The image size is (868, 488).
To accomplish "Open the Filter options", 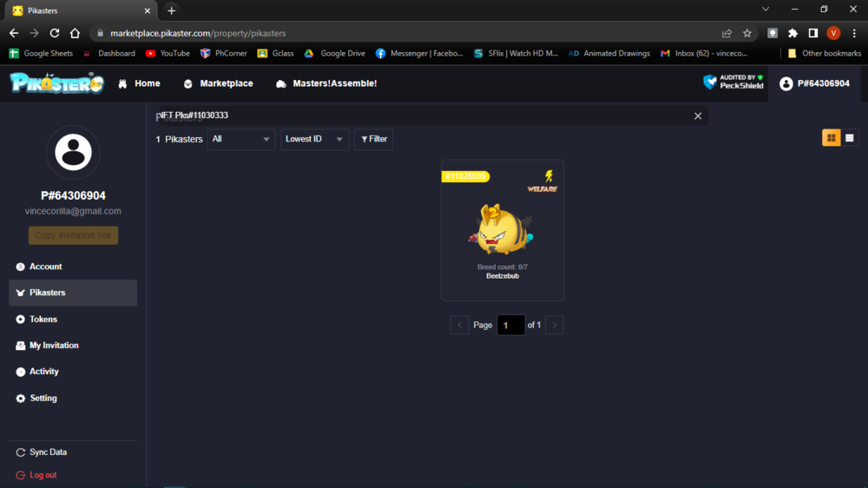I will [373, 139].
